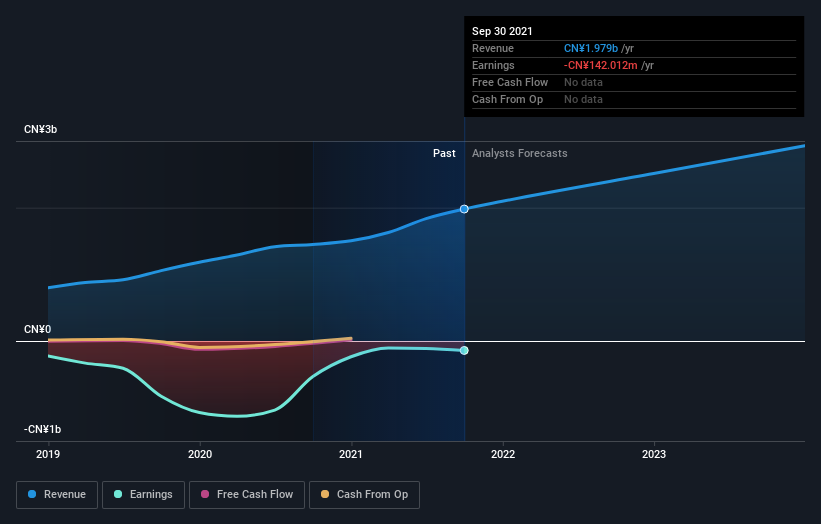Toggle the Cash From Op legend button

[364, 495]
